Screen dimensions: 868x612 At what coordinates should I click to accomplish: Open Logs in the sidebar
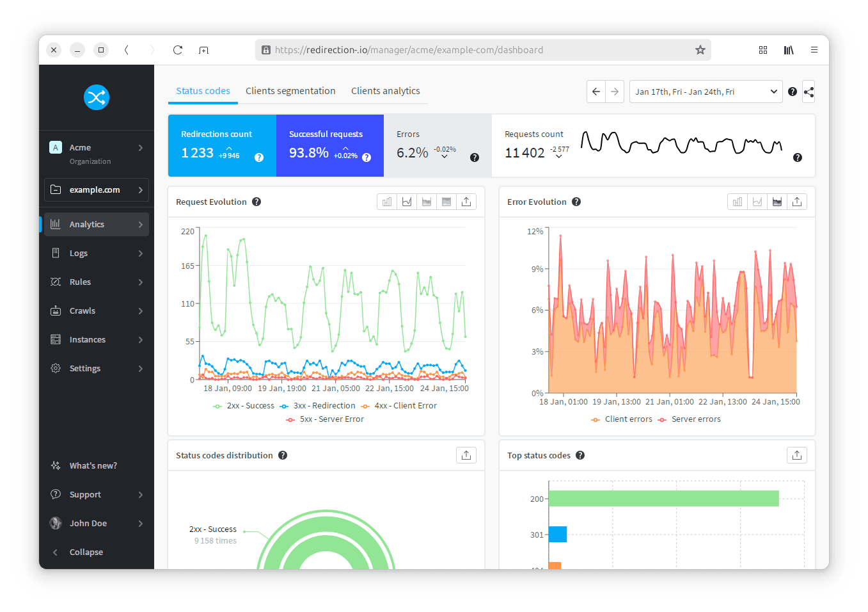pos(97,253)
